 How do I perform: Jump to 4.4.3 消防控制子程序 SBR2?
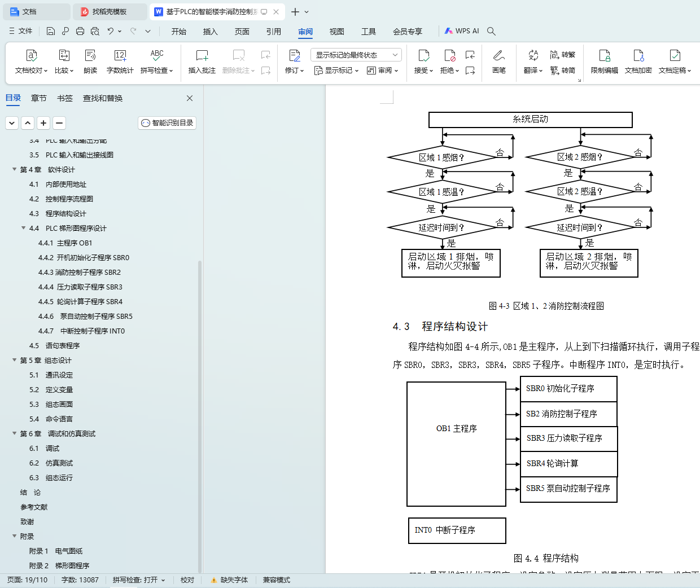pos(80,272)
